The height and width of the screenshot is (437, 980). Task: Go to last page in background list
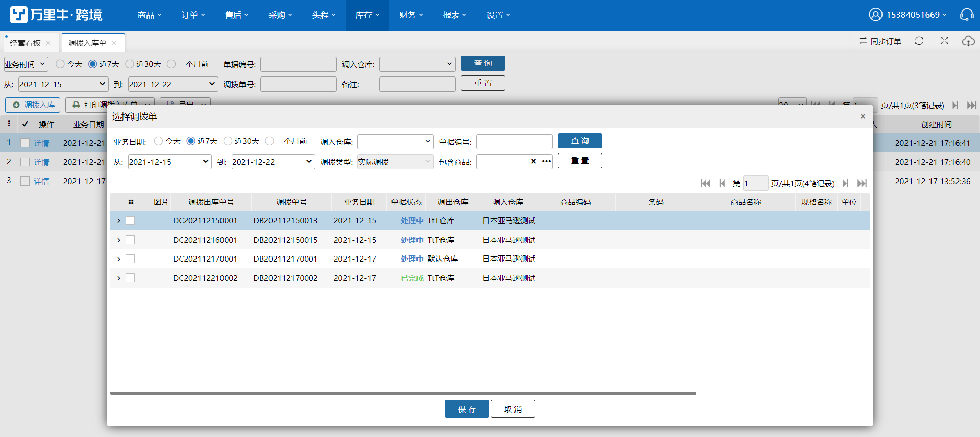(972, 105)
